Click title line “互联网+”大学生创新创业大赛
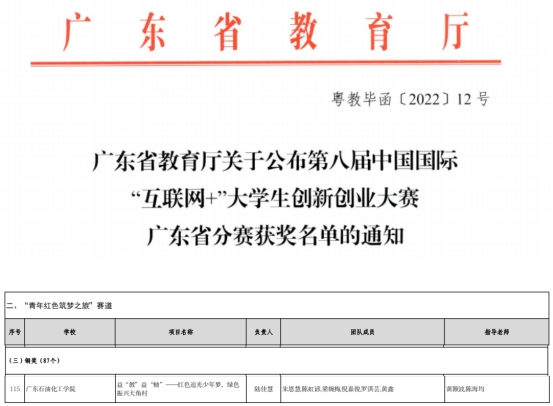This screenshot has height=406, width=553. 275,198
